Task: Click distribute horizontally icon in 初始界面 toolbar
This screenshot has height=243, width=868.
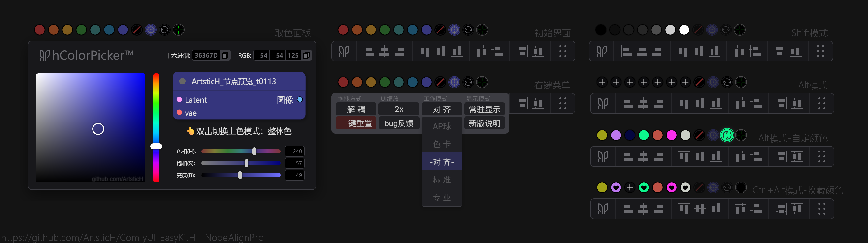Action: [481, 51]
